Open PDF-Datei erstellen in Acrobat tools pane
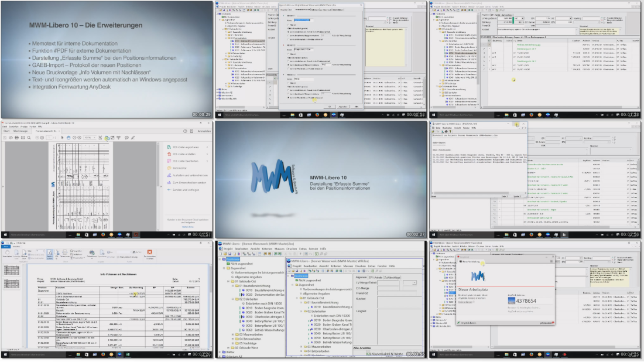 click(x=184, y=154)
